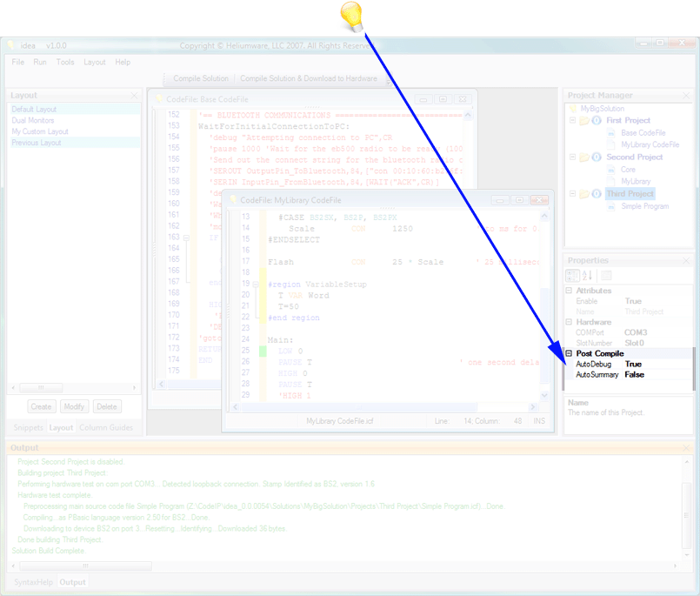The width and height of the screenshot is (700, 596).
Task: Select the alphabetical sort icon in Properties
Action: [x=586, y=275]
